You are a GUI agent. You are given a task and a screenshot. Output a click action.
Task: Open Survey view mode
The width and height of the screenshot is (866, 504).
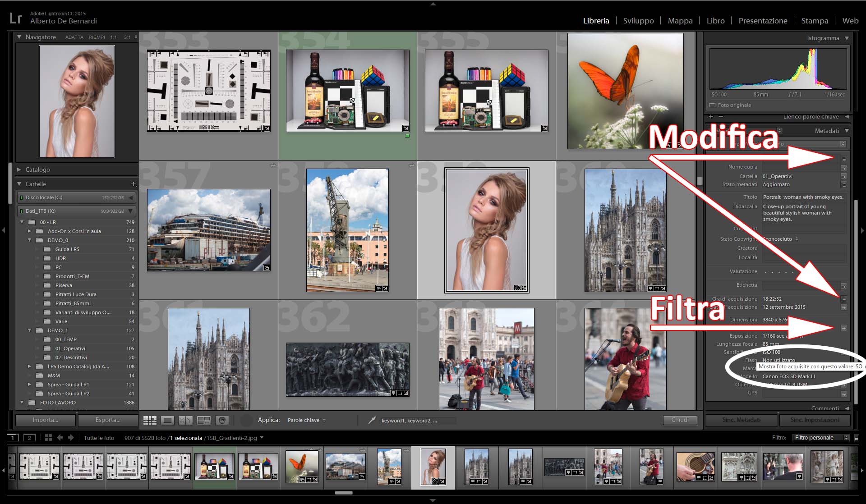[x=204, y=420]
